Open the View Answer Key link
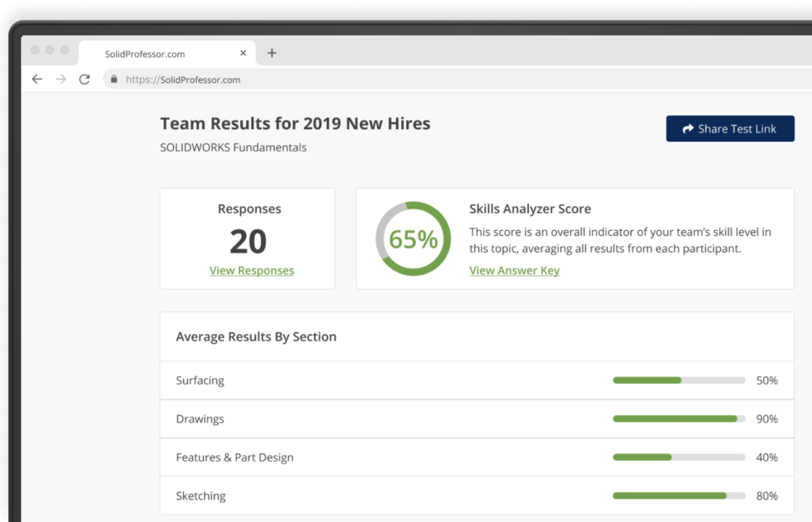Screen dimensions: 812x522 514,270
